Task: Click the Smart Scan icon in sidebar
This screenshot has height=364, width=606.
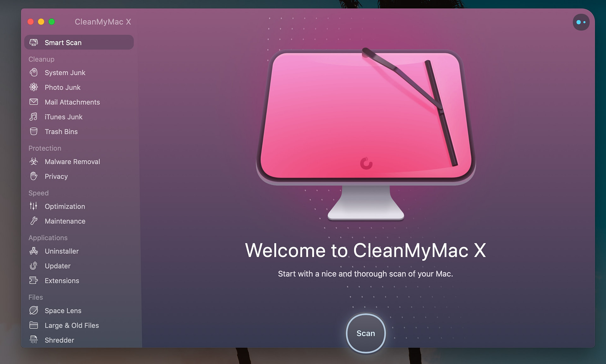Action: point(34,42)
